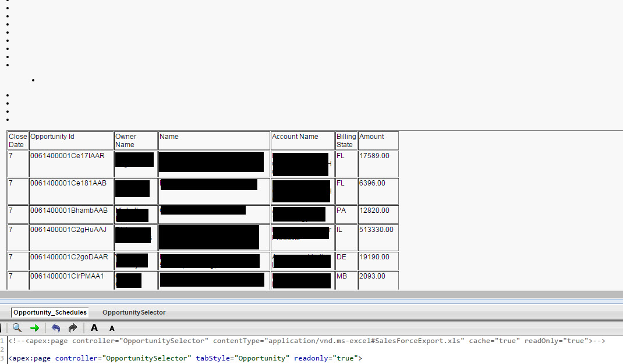Increase font size with the large A

(94, 328)
